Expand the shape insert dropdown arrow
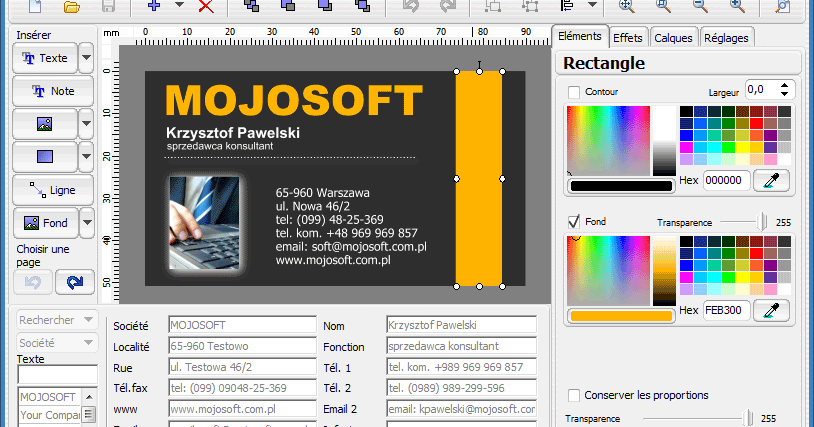 click(86, 156)
